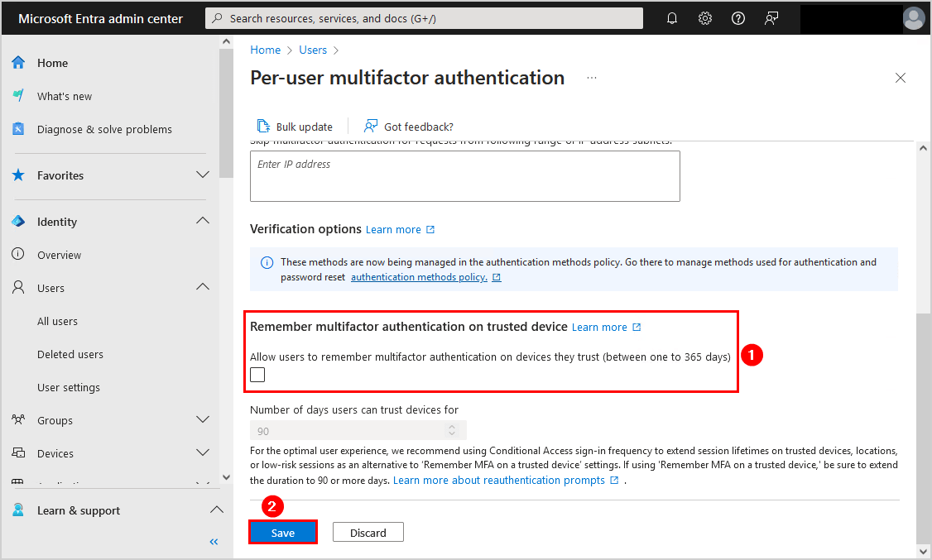Open Learn more link for trusted device
932x560 pixels.
click(599, 328)
